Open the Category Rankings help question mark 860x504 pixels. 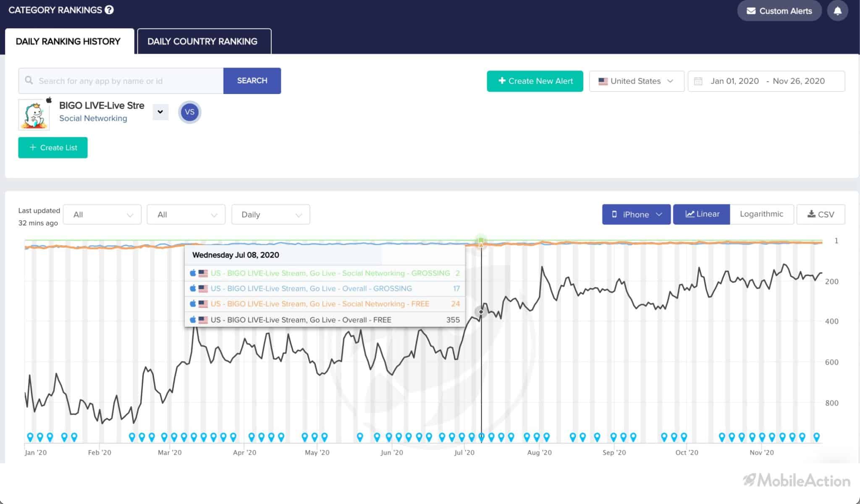click(x=109, y=10)
